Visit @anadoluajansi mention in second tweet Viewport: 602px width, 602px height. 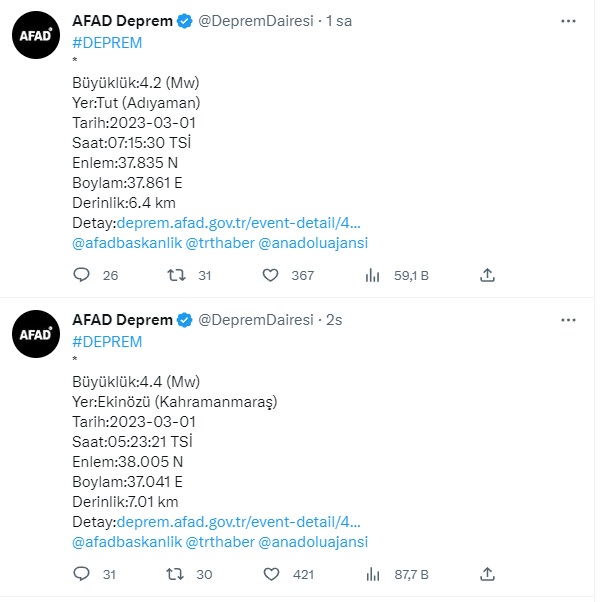[313, 542]
